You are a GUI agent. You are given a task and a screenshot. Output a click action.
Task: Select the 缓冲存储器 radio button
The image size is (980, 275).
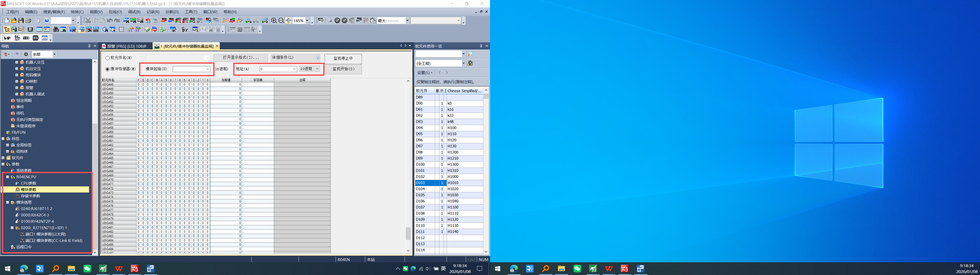point(107,69)
